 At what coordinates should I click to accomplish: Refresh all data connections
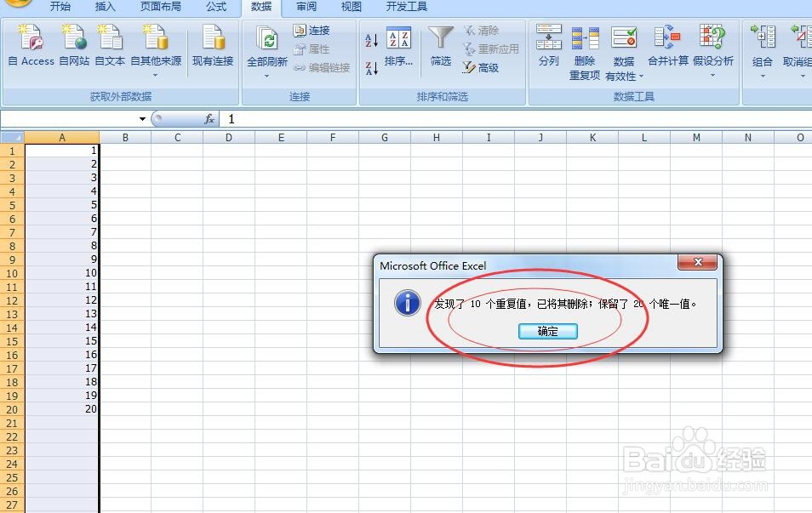point(266,43)
